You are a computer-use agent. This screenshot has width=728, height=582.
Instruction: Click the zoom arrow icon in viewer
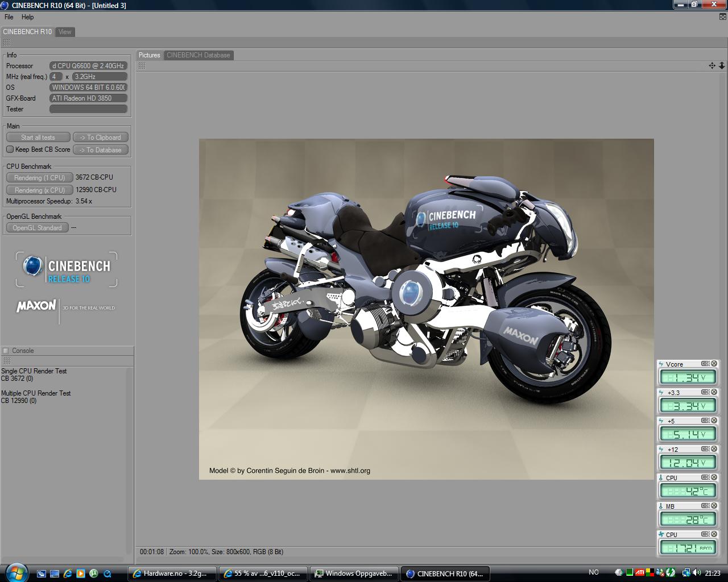(722, 66)
